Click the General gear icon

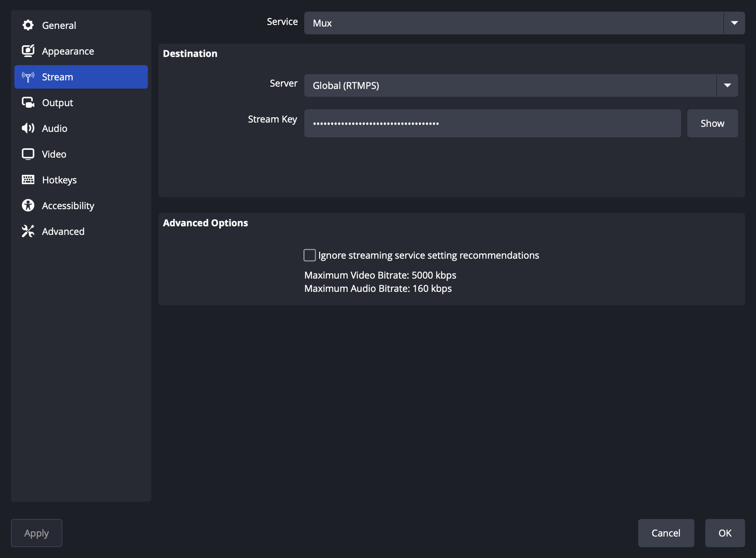pyautogui.click(x=28, y=25)
